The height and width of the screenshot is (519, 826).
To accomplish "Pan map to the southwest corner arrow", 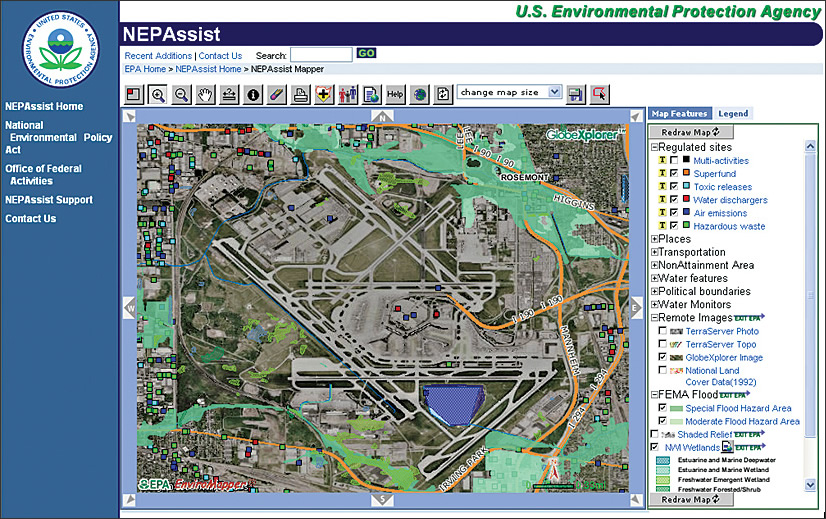I will tap(130, 499).
